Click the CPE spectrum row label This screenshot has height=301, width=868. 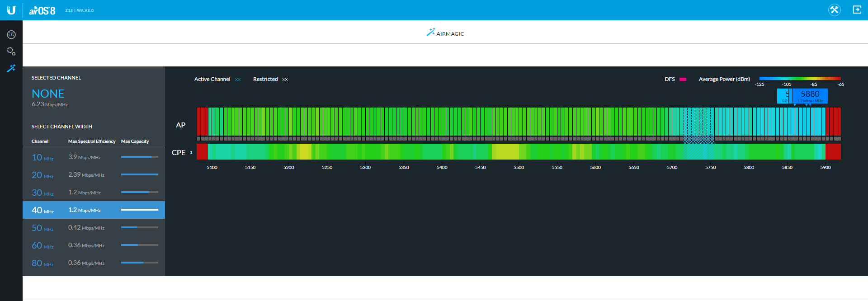tap(179, 153)
